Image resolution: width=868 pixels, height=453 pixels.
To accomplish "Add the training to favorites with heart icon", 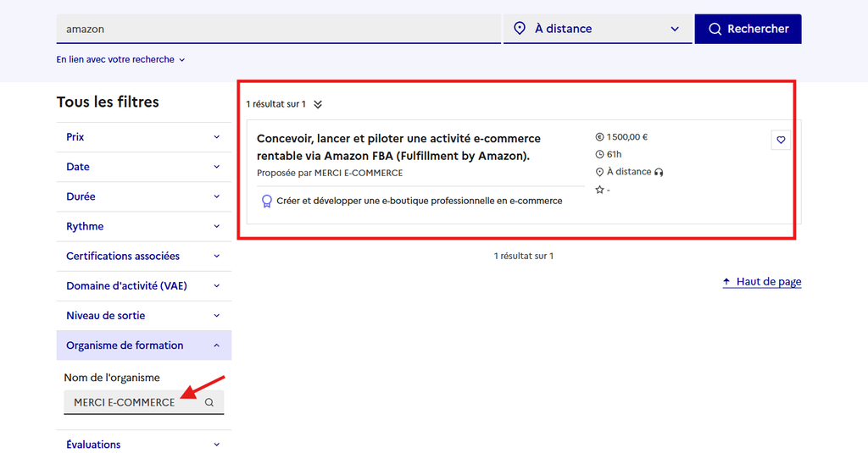I will pos(781,140).
